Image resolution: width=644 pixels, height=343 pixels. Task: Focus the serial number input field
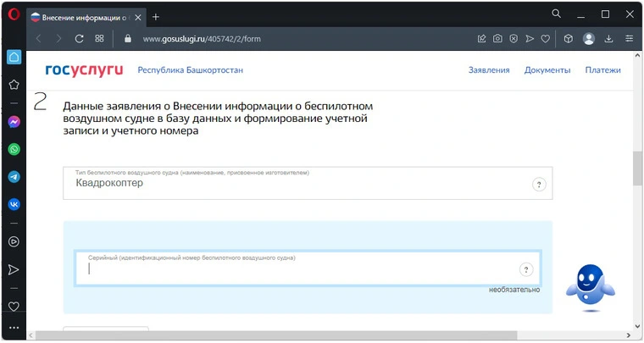pos(297,270)
